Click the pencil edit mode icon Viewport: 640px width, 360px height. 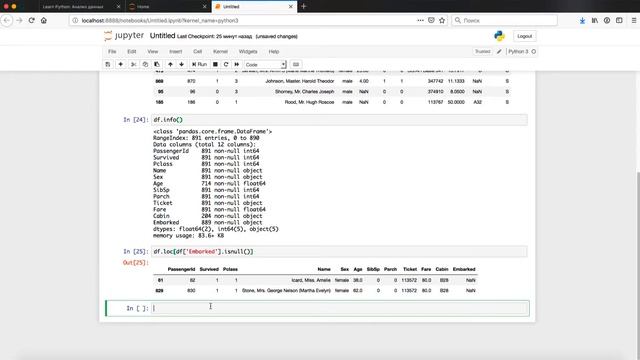coord(499,51)
